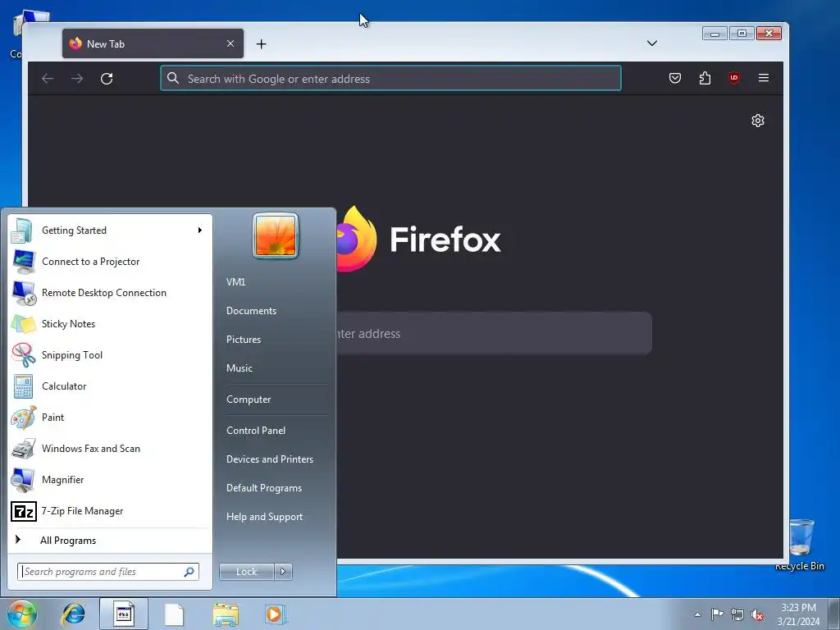840x630 pixels.
Task: Open Sticky Notes
Action: 110,323
